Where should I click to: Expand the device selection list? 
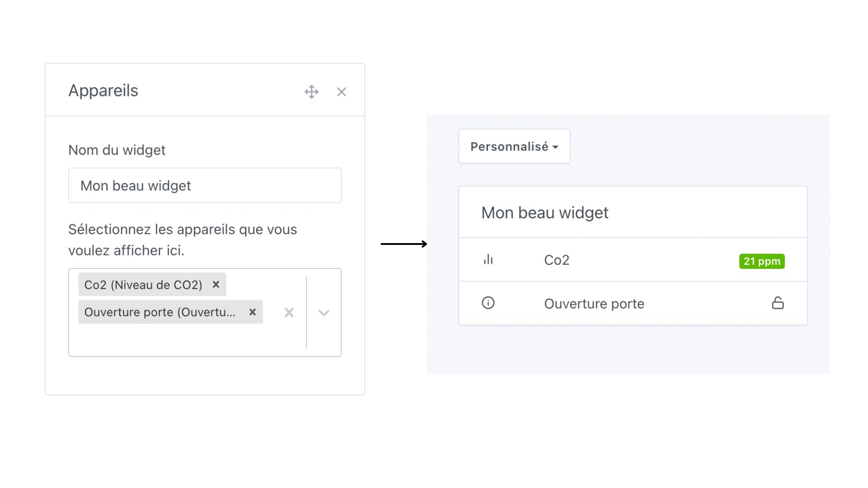tap(323, 312)
